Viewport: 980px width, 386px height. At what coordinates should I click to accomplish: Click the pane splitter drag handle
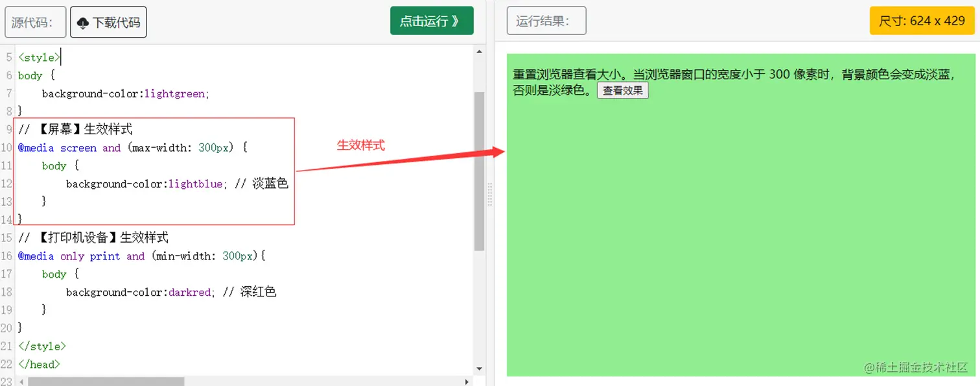pos(490,195)
